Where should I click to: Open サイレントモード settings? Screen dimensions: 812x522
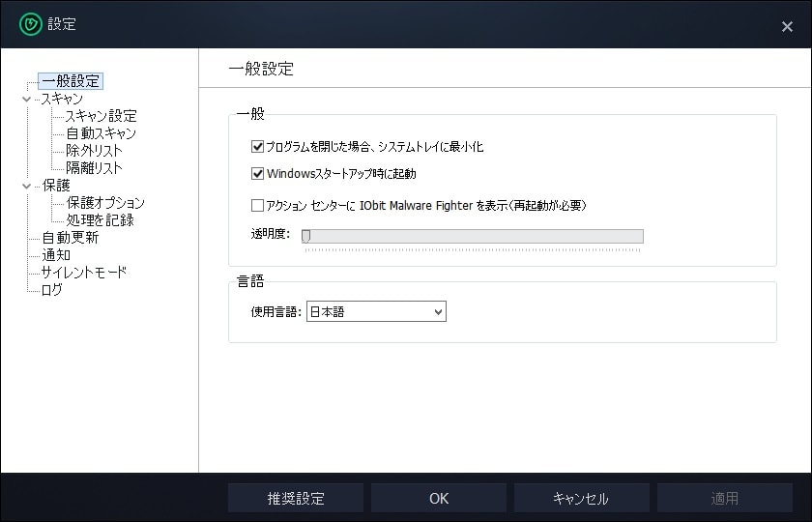point(84,273)
